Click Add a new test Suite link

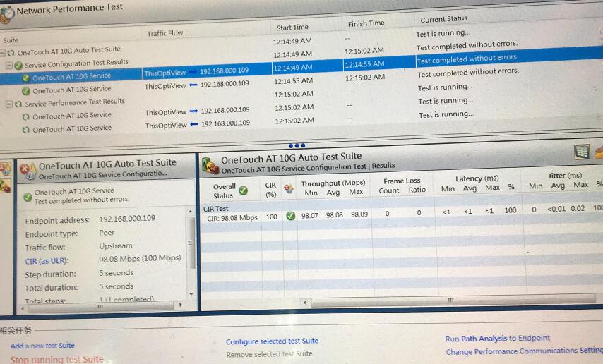click(x=42, y=346)
